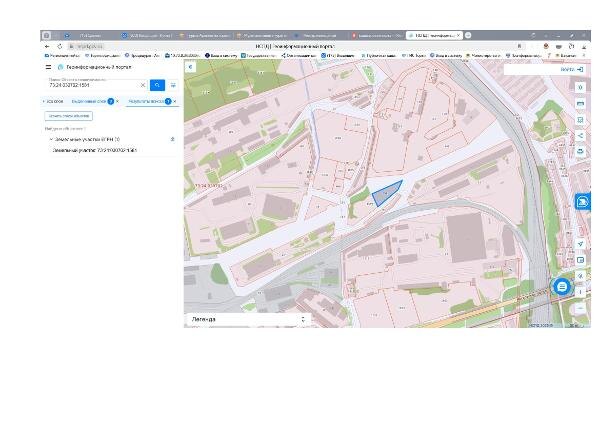Close the selected layers tab
Image resolution: width=600 pixels, height=424 pixels.
pos(117,101)
